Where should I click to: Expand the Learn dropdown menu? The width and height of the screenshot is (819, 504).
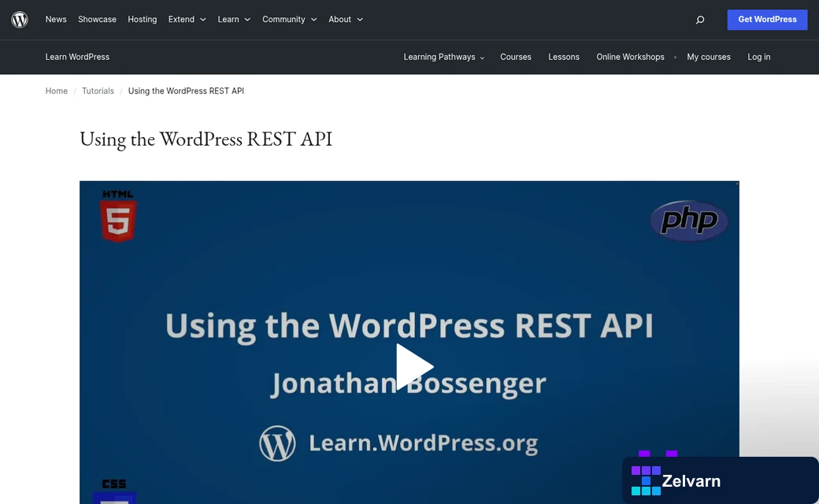tap(234, 20)
